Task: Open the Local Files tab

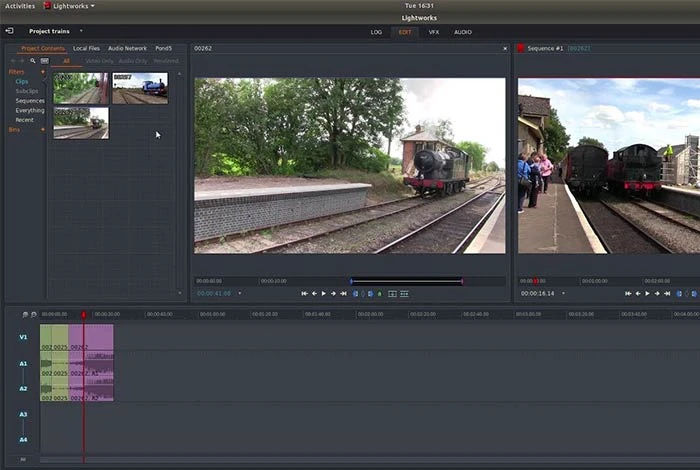Action: pyautogui.click(x=86, y=48)
